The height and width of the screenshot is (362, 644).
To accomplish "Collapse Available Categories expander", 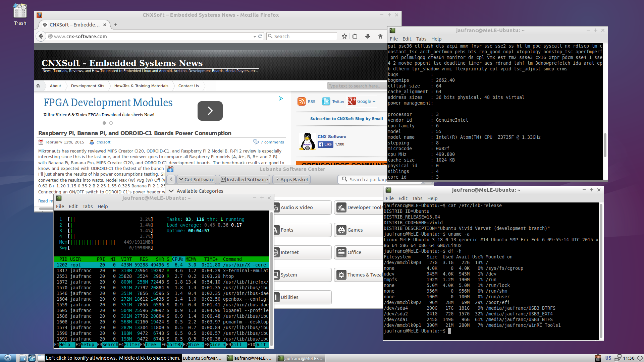I will tap(171, 191).
